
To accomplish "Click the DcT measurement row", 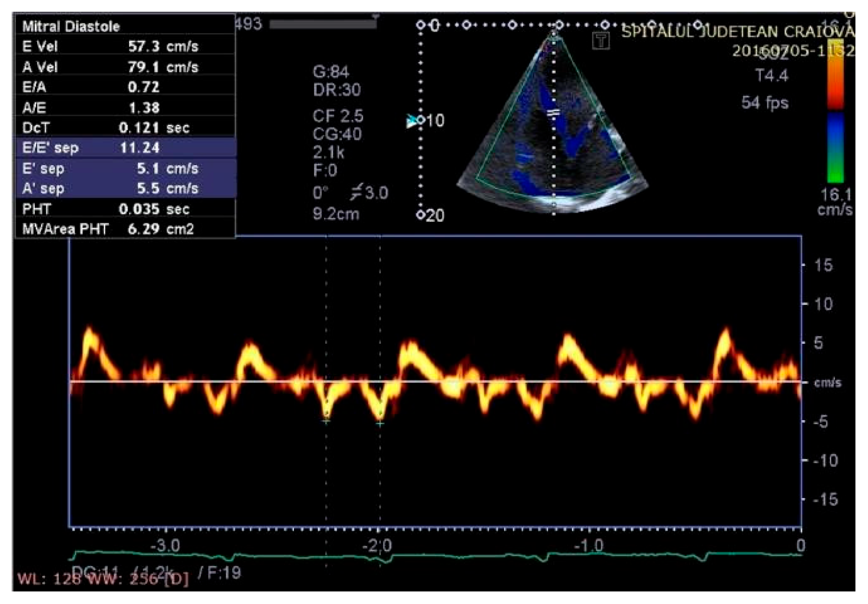I will coord(125,128).
